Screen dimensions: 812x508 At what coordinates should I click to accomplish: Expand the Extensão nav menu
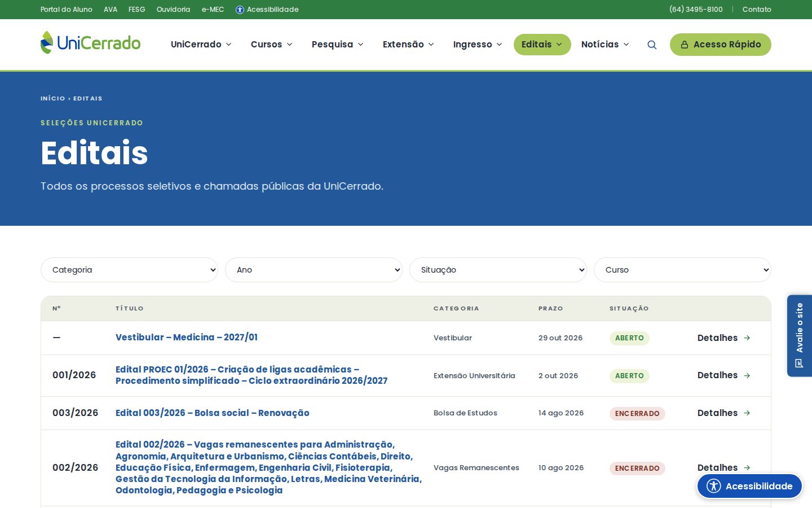tap(408, 45)
